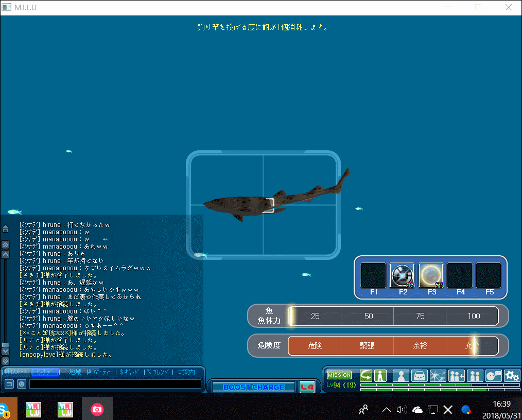The width and height of the screenshot is (522, 420).
Task: Click the green standing figure icon
Action: click(380, 376)
